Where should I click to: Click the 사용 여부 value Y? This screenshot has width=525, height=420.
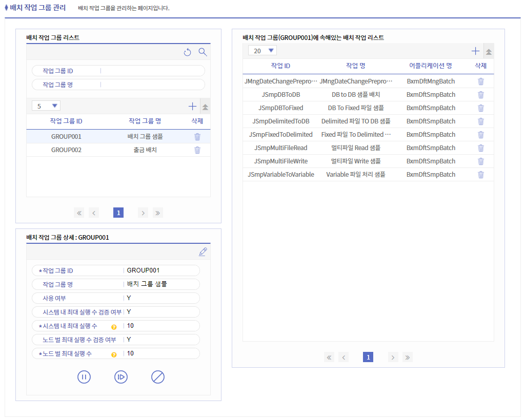coord(129,298)
